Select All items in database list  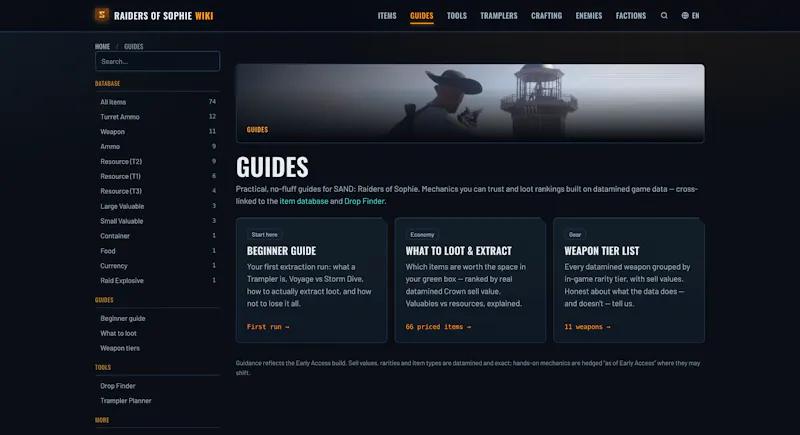[x=158, y=102]
